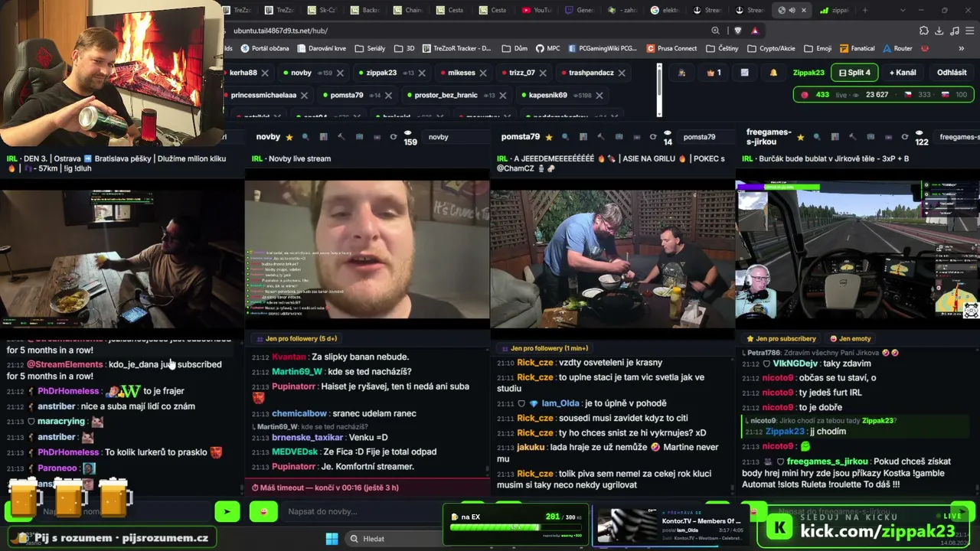Open the detective icon button in hub header
980x551 pixels.
(681, 73)
